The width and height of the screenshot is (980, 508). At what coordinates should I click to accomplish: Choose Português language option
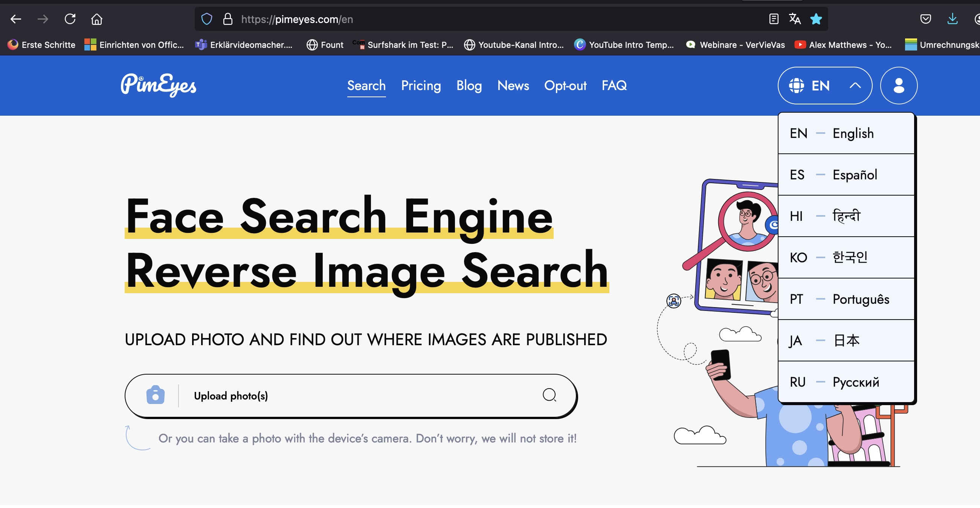coord(846,300)
